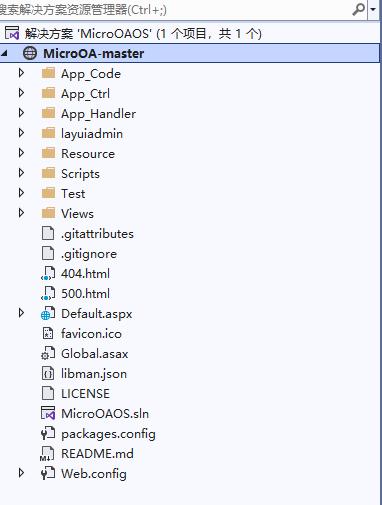The image size is (382, 505).
Task: Select the .gitignore file name
Action: 89,254
